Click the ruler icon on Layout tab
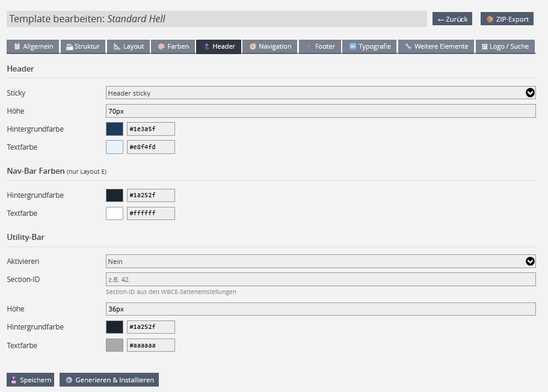 pyautogui.click(x=117, y=46)
